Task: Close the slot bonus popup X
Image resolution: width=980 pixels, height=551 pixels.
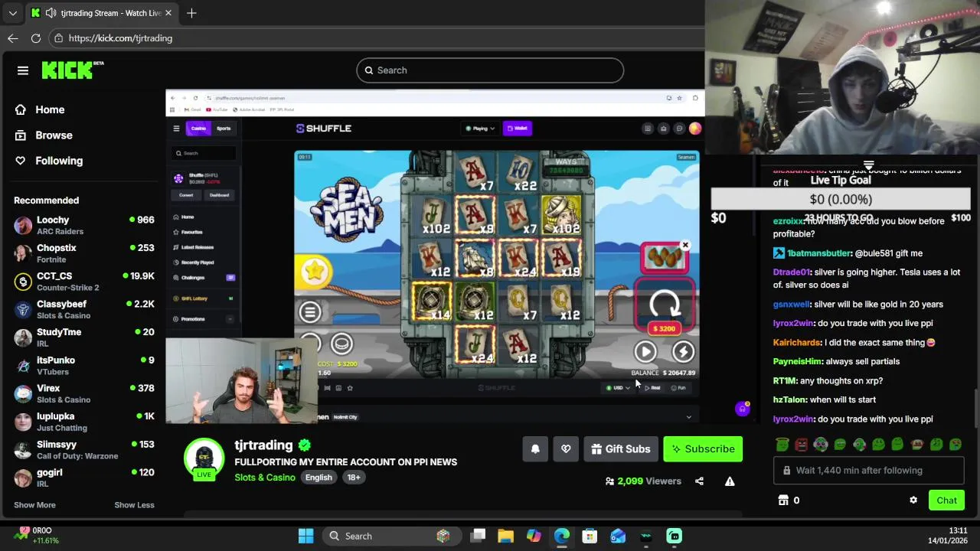Action: point(685,246)
